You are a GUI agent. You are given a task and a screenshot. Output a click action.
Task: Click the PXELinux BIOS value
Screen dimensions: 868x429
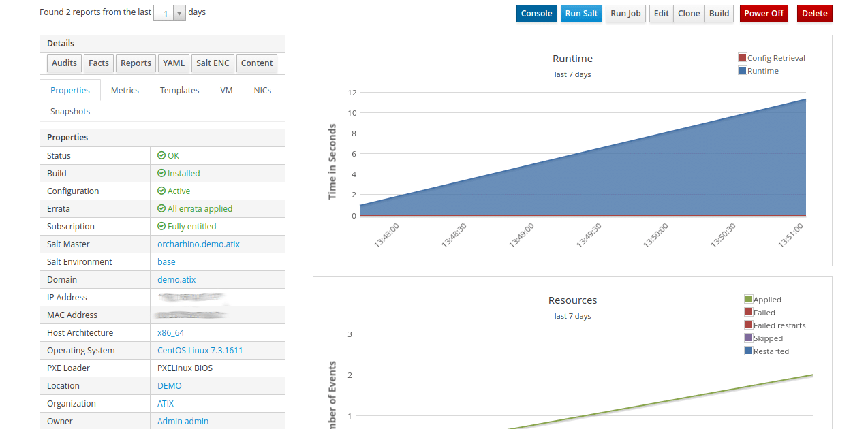(185, 368)
